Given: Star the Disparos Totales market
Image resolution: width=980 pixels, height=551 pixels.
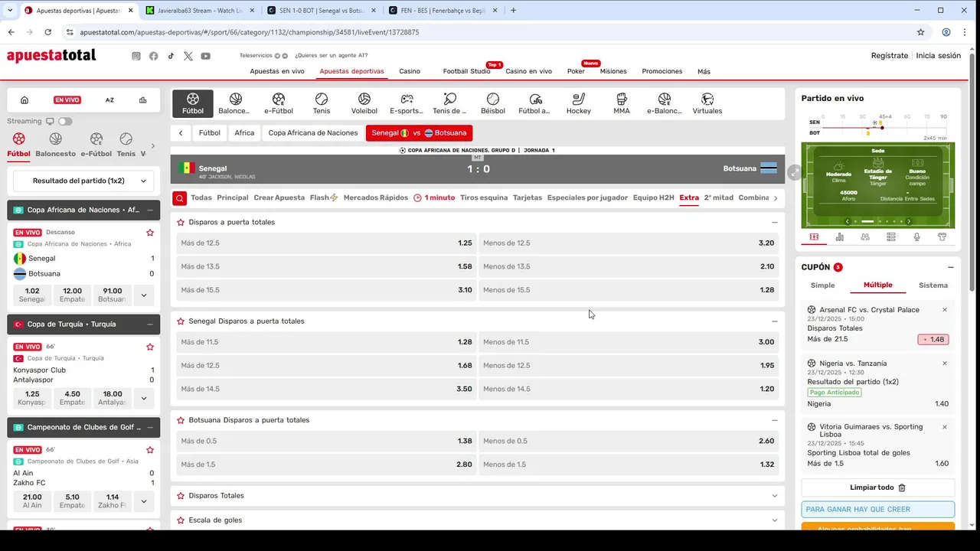Looking at the screenshot, I should coord(181,496).
